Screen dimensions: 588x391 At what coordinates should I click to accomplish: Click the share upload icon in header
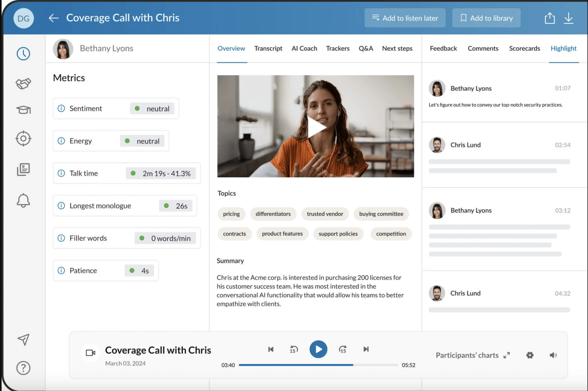pyautogui.click(x=550, y=18)
